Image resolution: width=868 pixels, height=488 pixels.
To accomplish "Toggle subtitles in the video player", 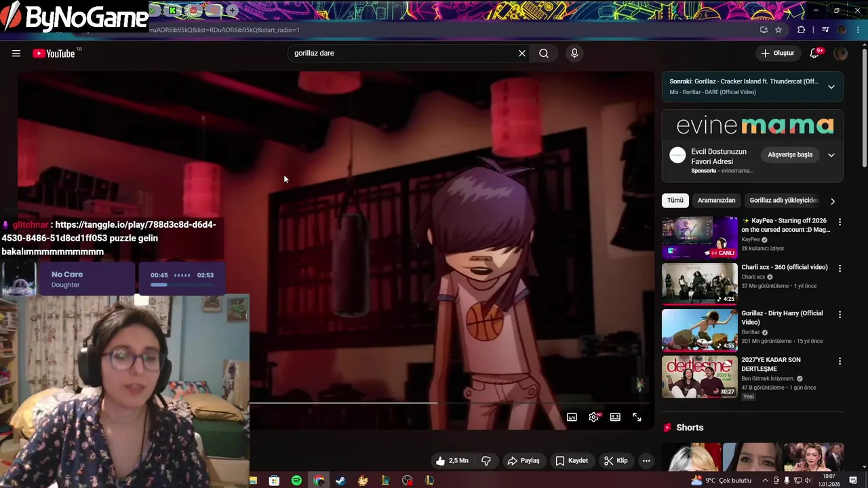I will (x=572, y=418).
